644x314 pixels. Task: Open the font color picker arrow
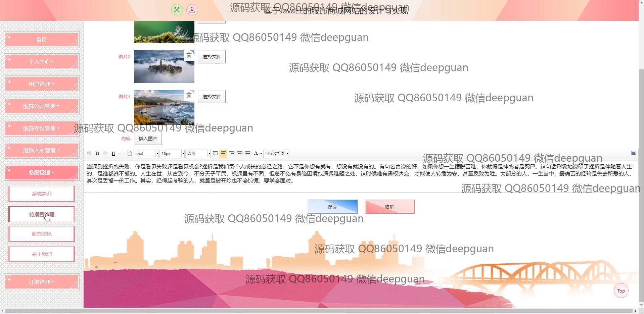pyautogui.click(x=261, y=154)
